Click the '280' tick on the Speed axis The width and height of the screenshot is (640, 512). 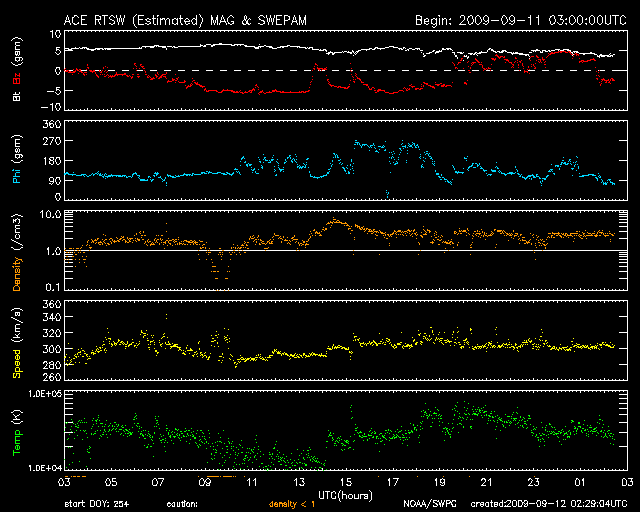[x=52, y=365]
